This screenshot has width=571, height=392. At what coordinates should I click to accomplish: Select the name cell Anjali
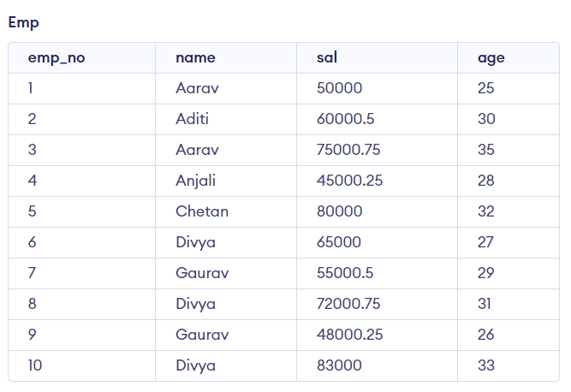[196, 181]
